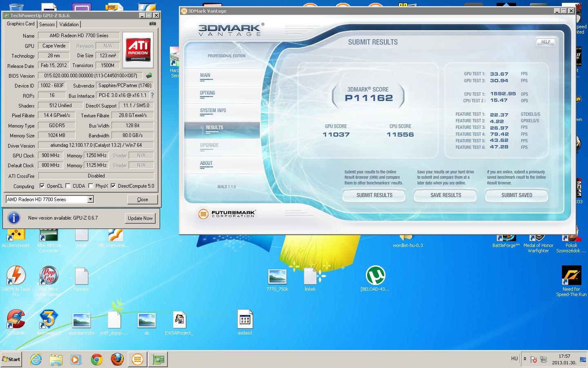Click the BIOS save chip icon
Viewport: 588px width, 368px height.
tap(149, 76)
